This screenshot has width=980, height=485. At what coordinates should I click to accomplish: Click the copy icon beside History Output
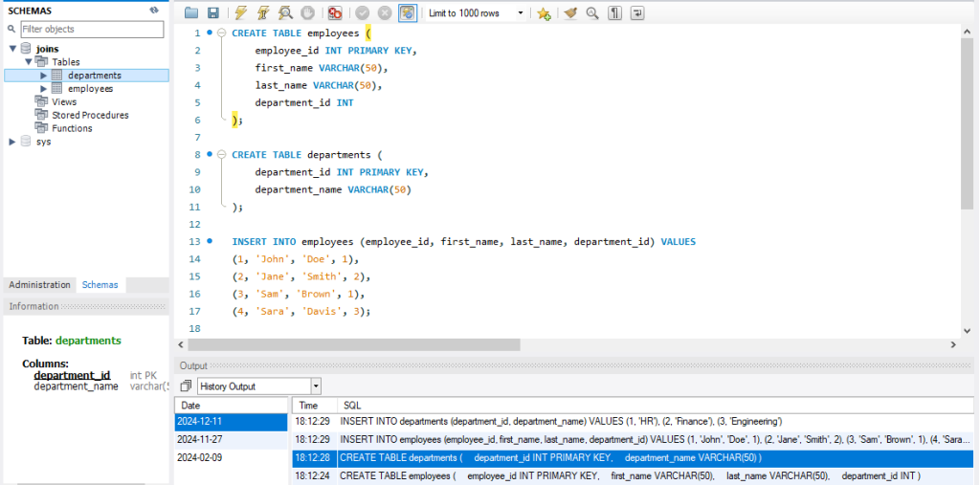click(x=186, y=386)
